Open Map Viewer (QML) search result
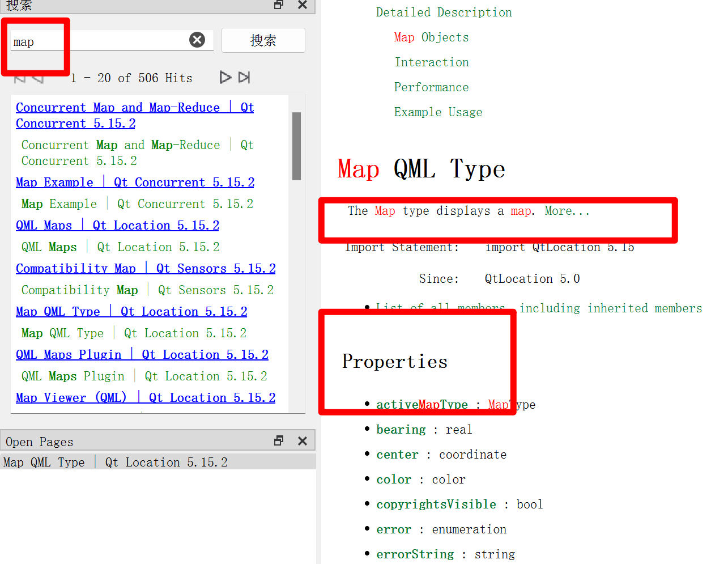The width and height of the screenshot is (728, 564). 146,397
